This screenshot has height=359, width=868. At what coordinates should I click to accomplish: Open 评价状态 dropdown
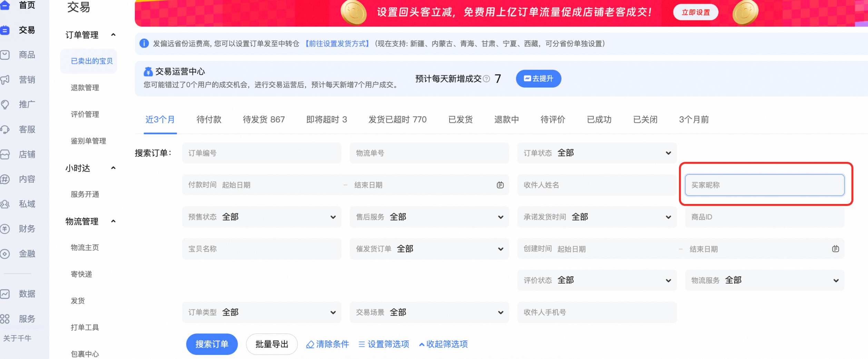pyautogui.click(x=597, y=280)
